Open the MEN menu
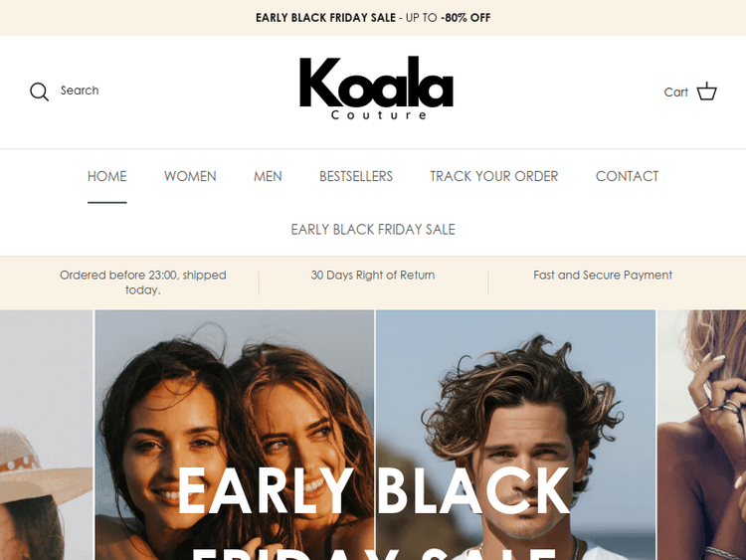Viewport: 746px width, 560px height. 268,176
